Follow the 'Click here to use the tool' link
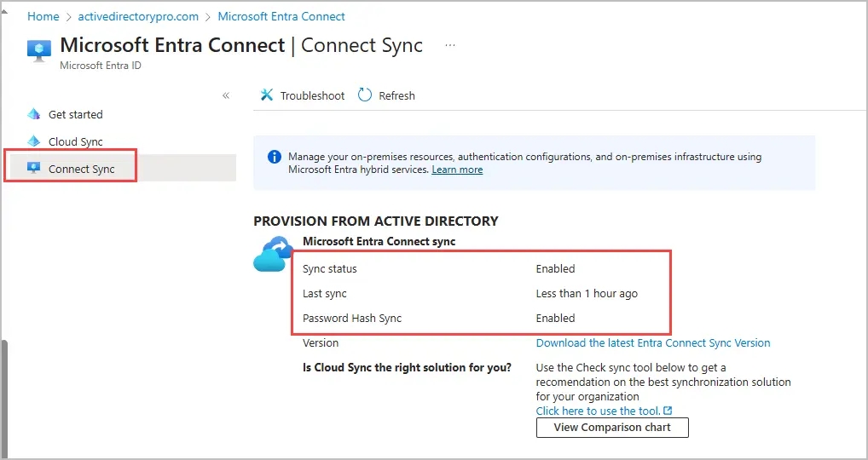Image resolution: width=868 pixels, height=460 pixels. [598, 411]
